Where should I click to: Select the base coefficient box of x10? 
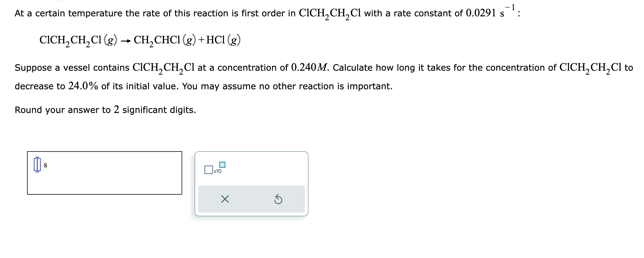tap(209, 169)
